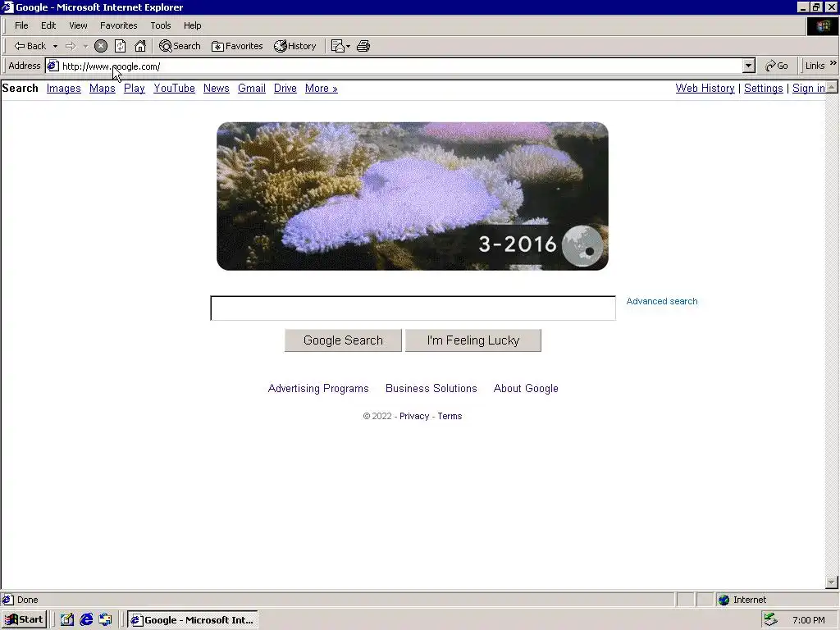Image resolution: width=840 pixels, height=630 pixels.
Task: Open the Settings link
Action: click(764, 89)
